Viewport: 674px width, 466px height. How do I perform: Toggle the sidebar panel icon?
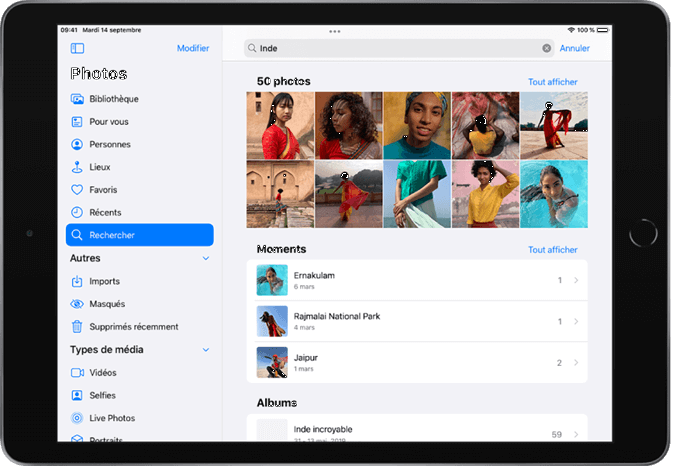(77, 48)
